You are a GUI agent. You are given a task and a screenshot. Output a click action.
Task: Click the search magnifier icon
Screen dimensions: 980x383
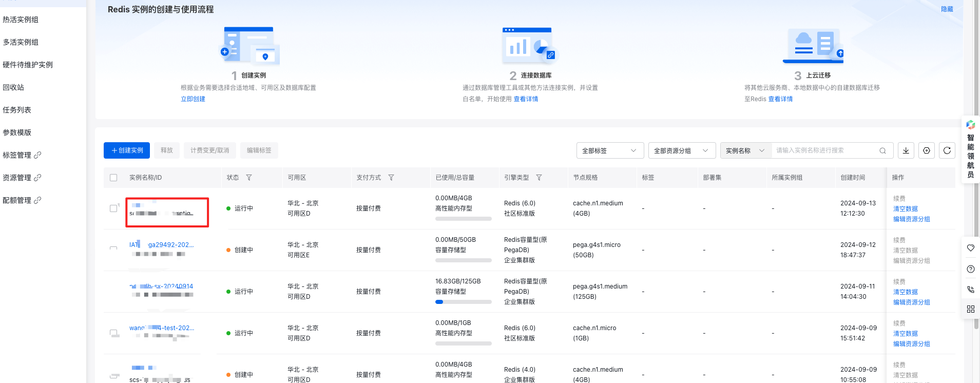tap(882, 150)
